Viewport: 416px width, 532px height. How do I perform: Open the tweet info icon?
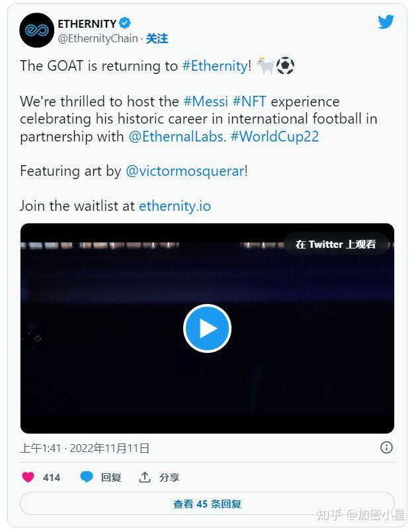pos(386,447)
